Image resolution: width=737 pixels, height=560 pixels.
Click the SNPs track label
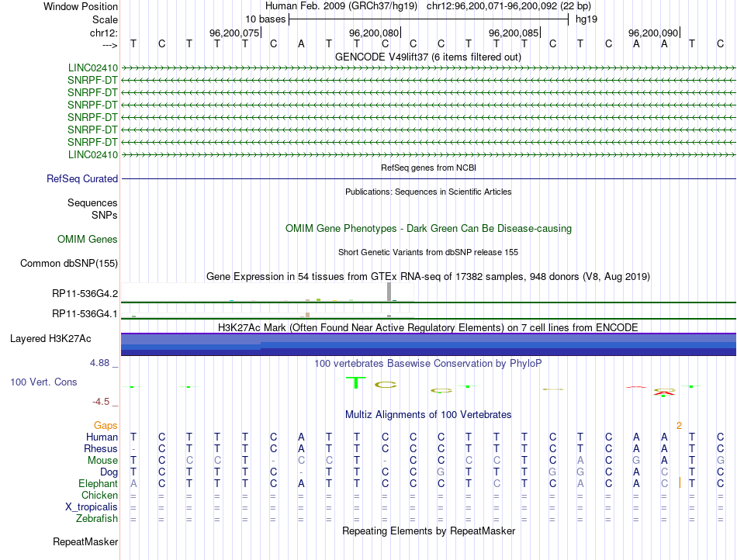point(105,215)
